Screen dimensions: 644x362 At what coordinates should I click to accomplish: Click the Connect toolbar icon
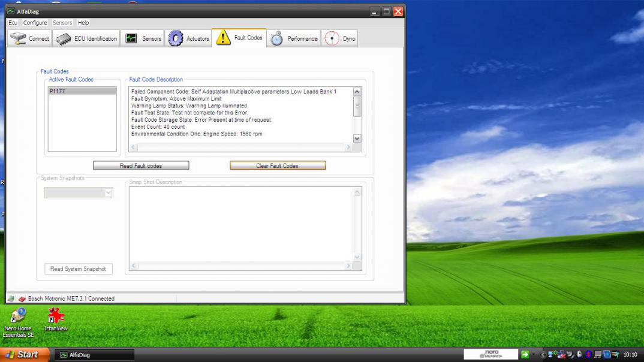[x=18, y=38]
